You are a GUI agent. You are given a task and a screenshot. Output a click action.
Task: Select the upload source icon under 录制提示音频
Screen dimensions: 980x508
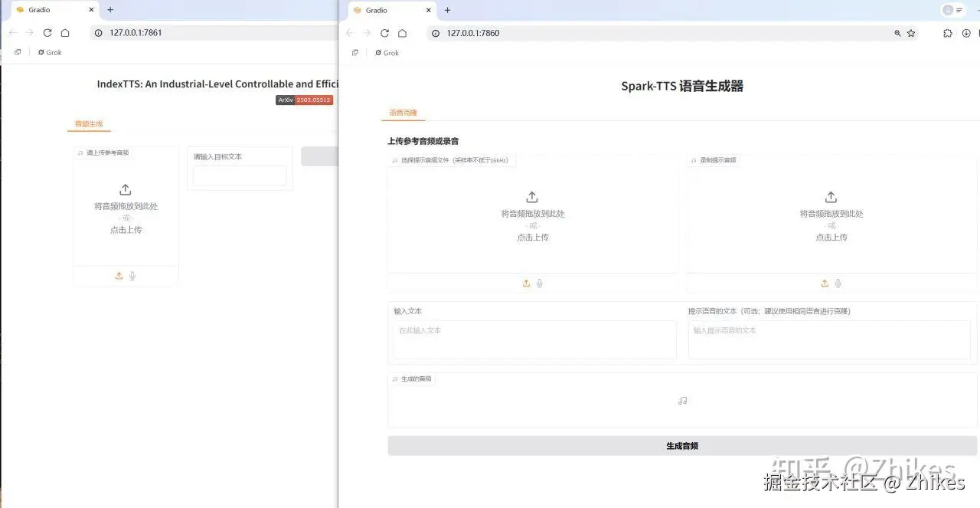coord(825,283)
